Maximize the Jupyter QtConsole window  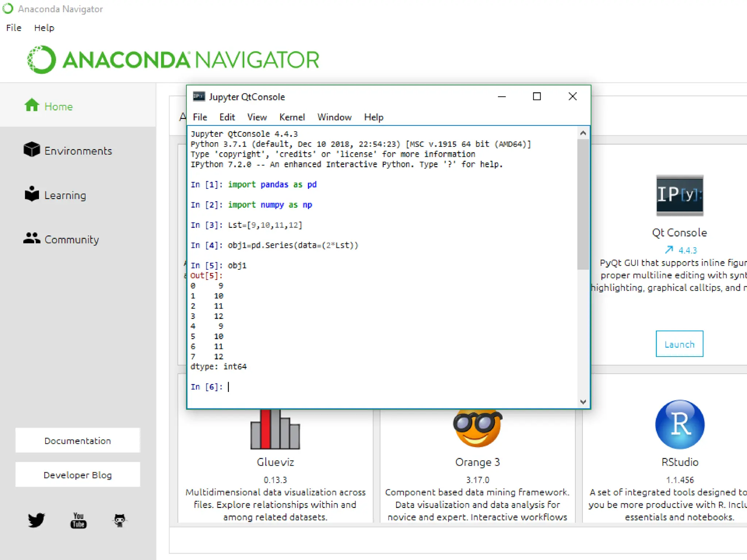click(537, 97)
